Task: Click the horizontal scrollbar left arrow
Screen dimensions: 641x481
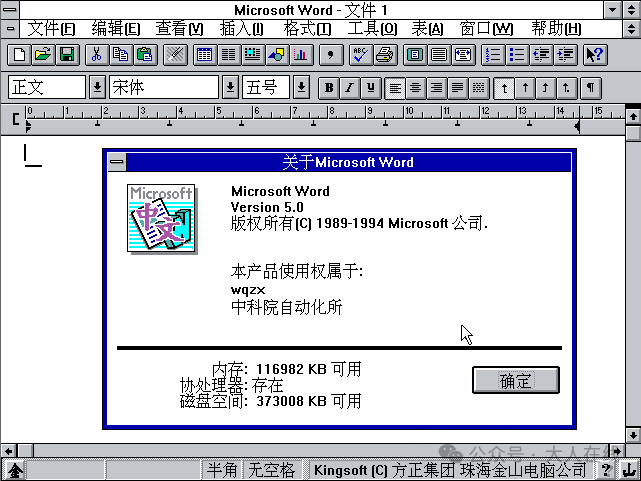Action: [8, 451]
